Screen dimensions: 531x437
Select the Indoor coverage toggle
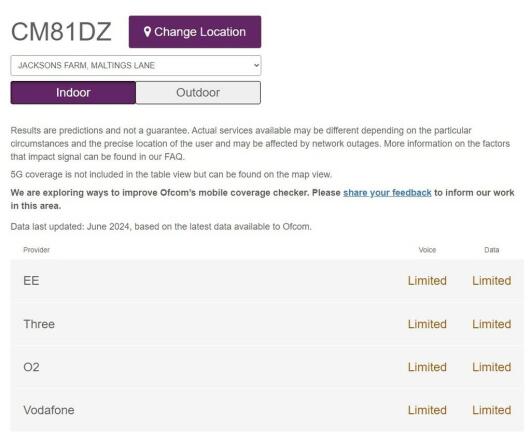point(73,92)
